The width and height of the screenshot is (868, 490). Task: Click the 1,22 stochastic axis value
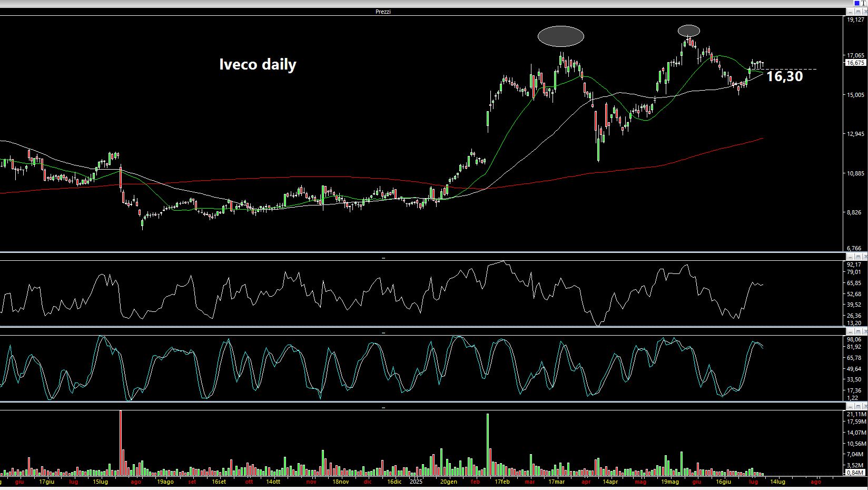click(853, 398)
